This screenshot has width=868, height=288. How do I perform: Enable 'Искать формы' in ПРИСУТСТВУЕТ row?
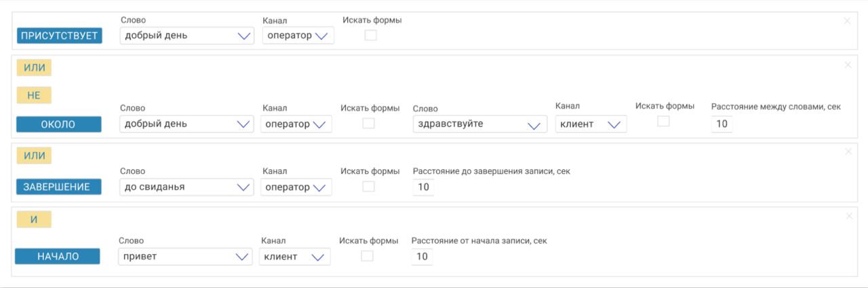[x=370, y=35]
